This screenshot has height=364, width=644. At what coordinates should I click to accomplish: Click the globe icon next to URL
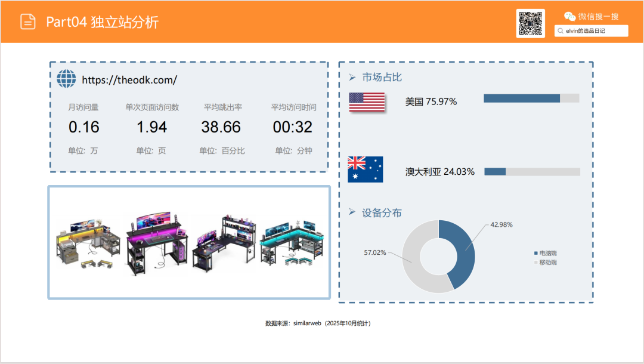[66, 79]
